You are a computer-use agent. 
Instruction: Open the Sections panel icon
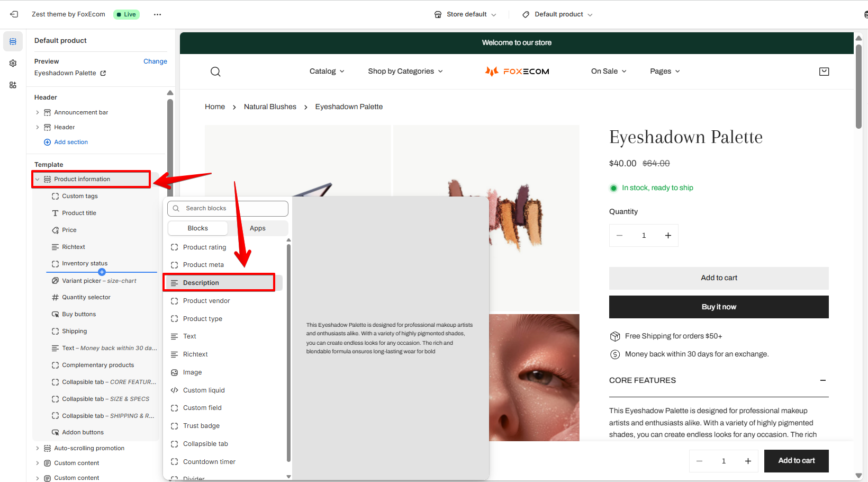click(x=13, y=41)
